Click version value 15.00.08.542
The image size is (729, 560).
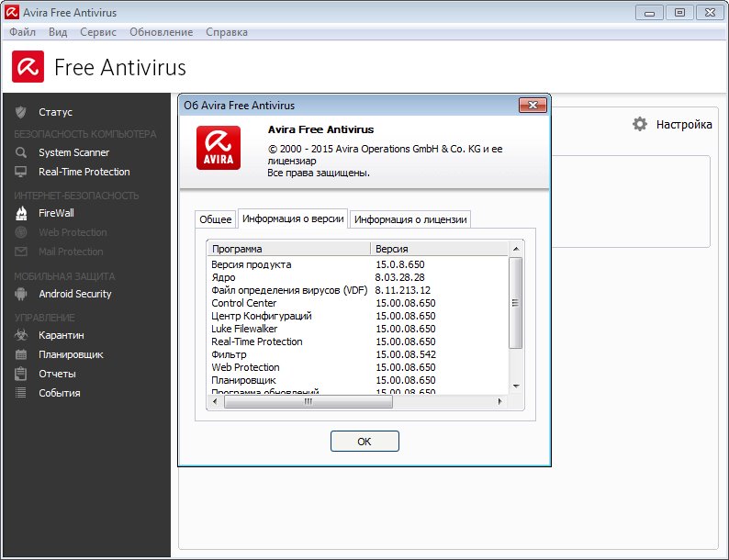pyautogui.click(x=406, y=354)
